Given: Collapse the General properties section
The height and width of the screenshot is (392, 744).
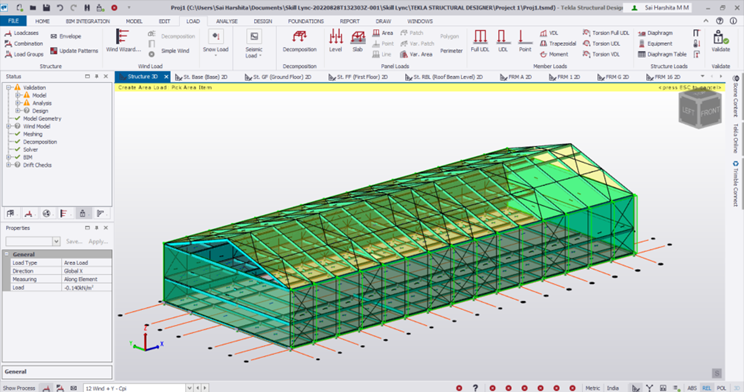Looking at the screenshot, I should click(7, 254).
